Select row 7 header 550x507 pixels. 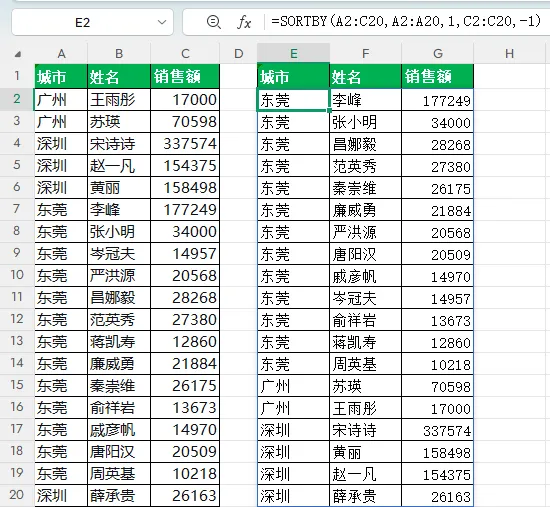[17, 209]
